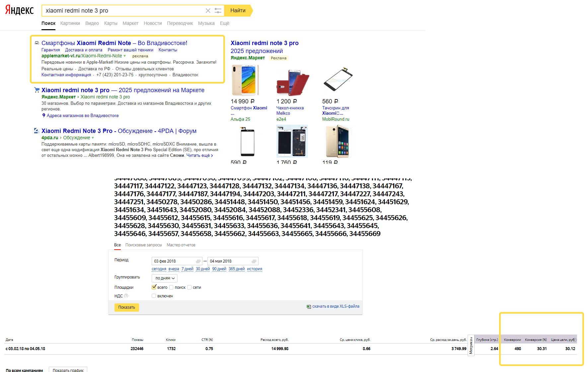
Task: Switch to the Видео search tab
Action: click(92, 23)
